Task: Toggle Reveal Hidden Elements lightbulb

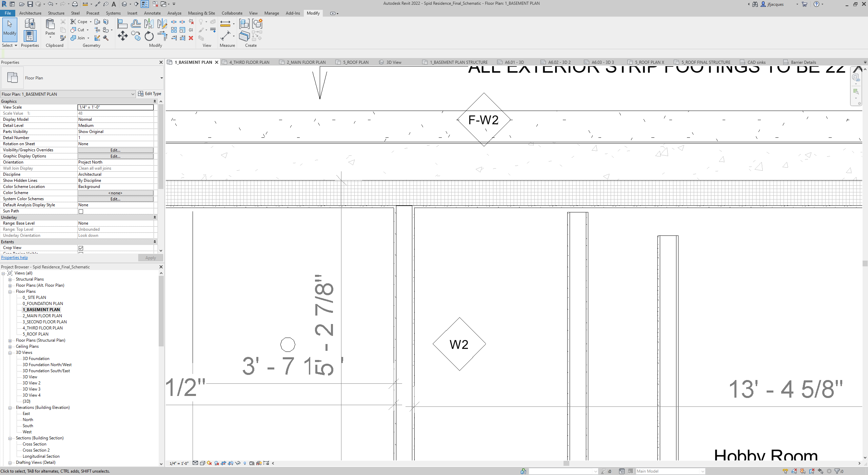Action: pyautogui.click(x=245, y=463)
